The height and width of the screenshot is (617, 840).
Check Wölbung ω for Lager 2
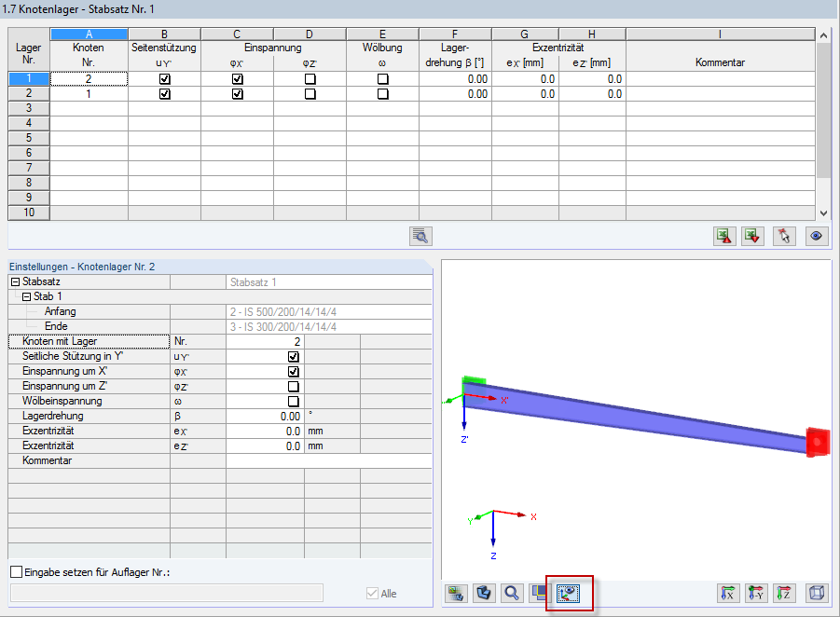[382, 94]
